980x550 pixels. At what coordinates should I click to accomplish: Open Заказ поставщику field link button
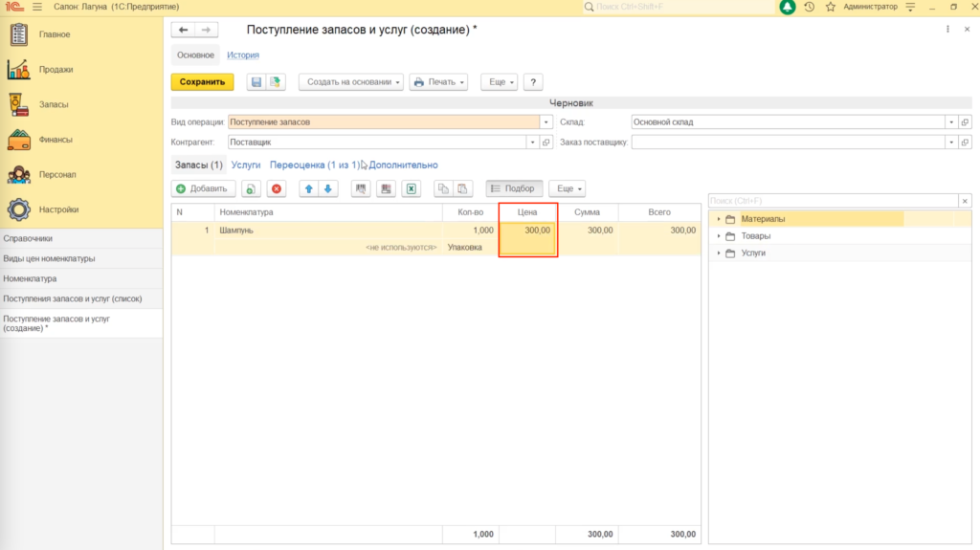pos(965,143)
